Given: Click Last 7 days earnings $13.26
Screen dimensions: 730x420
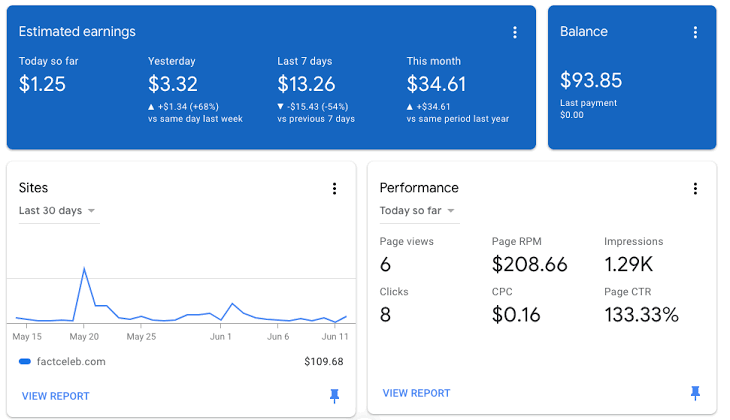Looking at the screenshot, I should pyautogui.click(x=306, y=84).
